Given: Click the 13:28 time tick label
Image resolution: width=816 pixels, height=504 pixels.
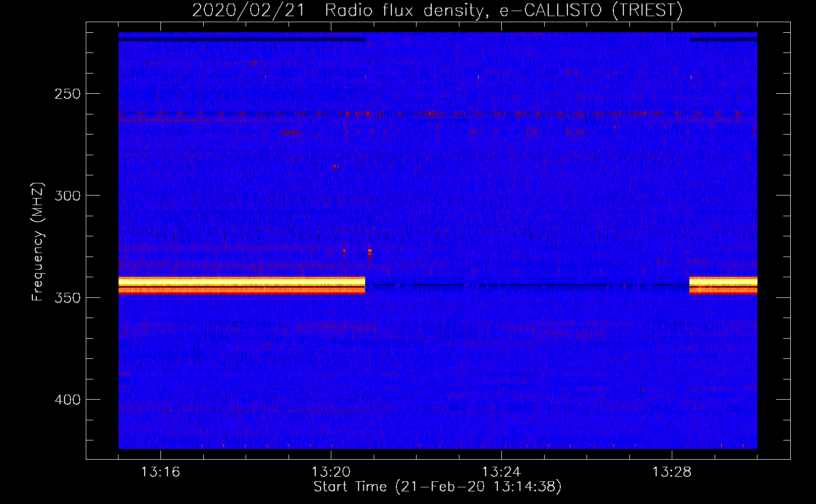Looking at the screenshot, I should 672,472.
